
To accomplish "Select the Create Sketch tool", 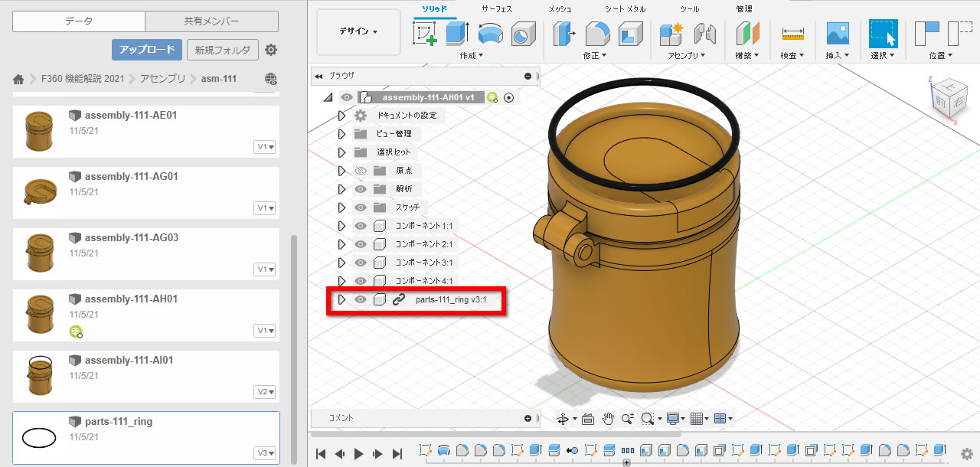I will pyautogui.click(x=424, y=34).
